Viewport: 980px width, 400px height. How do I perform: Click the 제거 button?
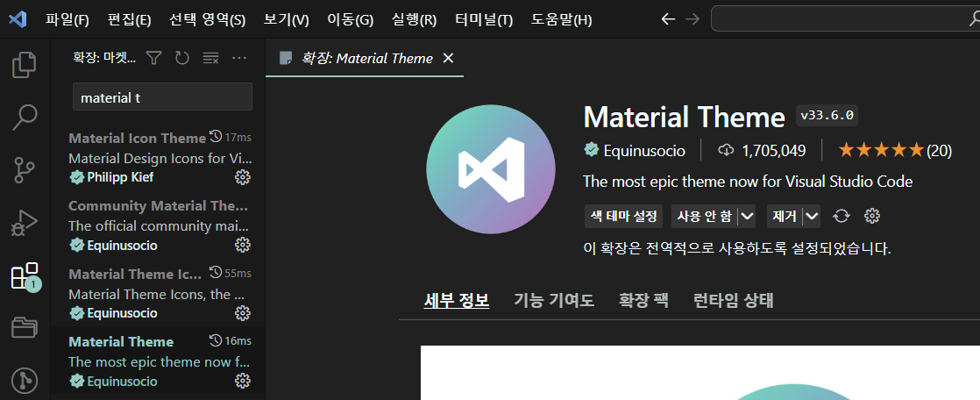coord(785,217)
